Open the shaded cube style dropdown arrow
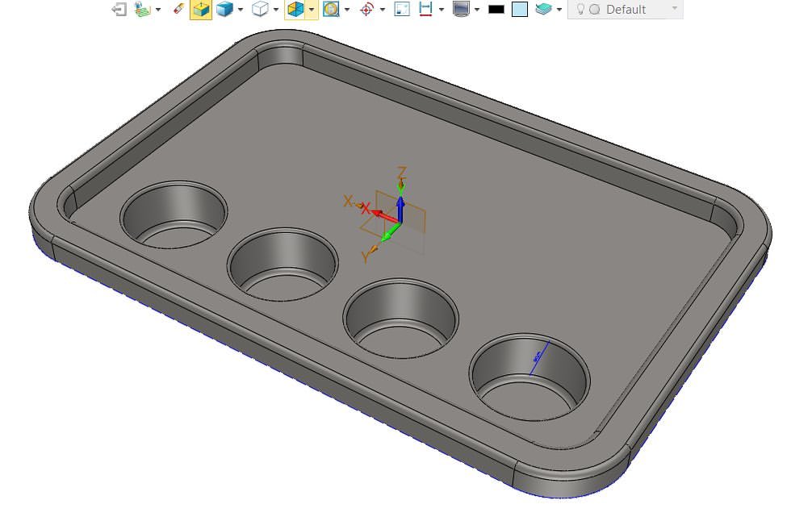 (x=241, y=10)
